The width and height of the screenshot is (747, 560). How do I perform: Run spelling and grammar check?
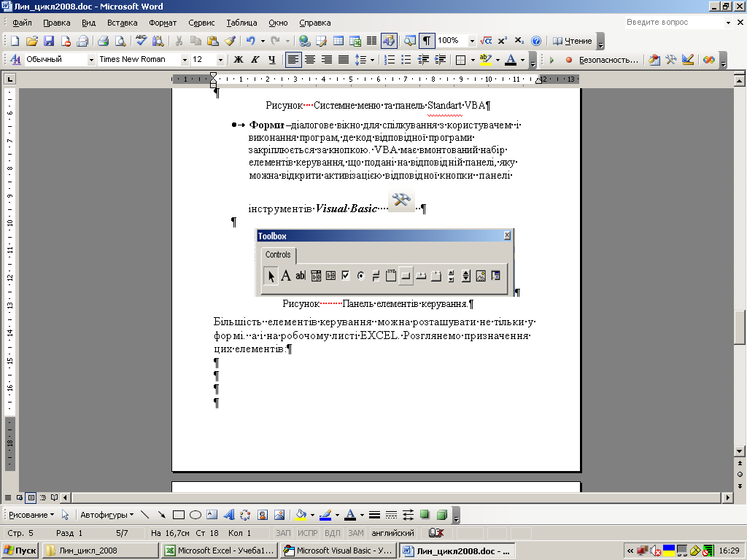point(141,41)
